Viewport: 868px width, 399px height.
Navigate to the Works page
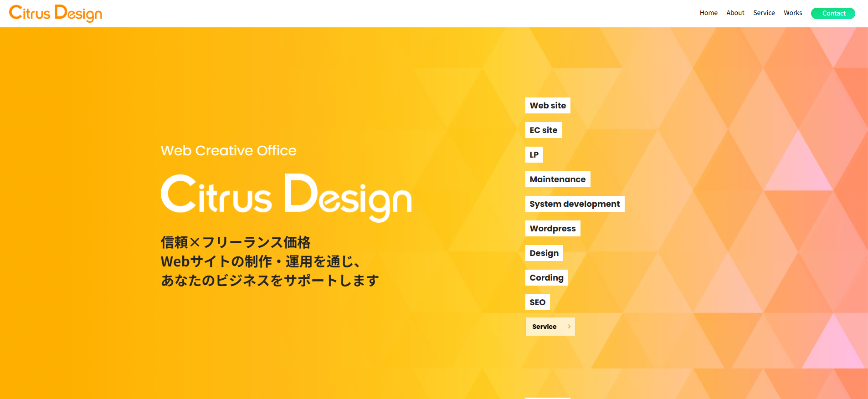point(793,13)
